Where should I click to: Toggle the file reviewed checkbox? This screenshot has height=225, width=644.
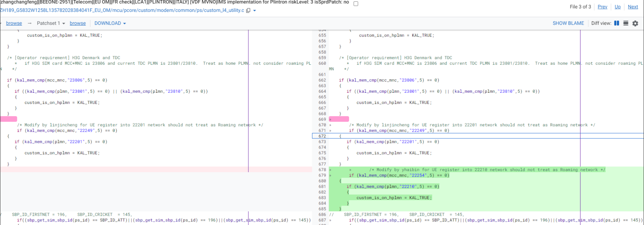[x=356, y=4]
